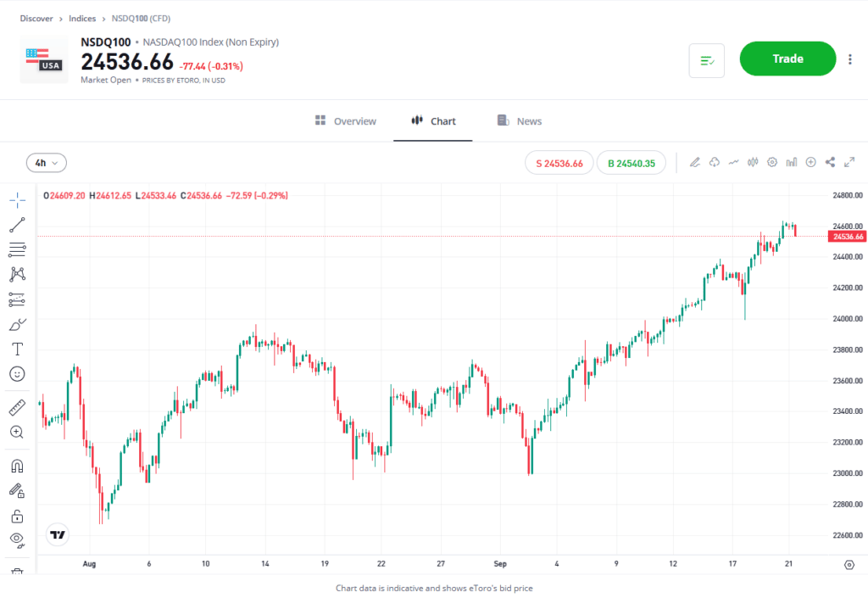Image resolution: width=868 pixels, height=598 pixels.
Task: Open the Fibonacci retracement tool
Action: (x=17, y=249)
